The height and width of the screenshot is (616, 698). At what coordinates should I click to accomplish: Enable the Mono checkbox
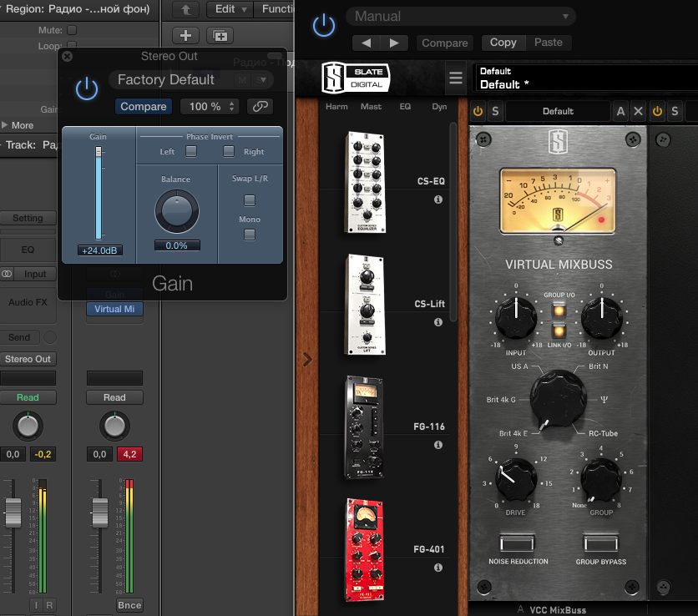[250, 235]
